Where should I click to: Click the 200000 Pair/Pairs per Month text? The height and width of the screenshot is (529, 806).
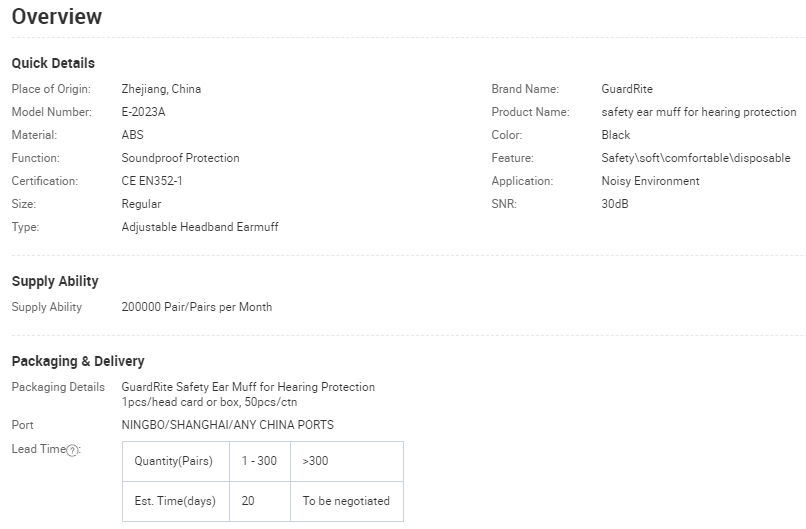(196, 307)
